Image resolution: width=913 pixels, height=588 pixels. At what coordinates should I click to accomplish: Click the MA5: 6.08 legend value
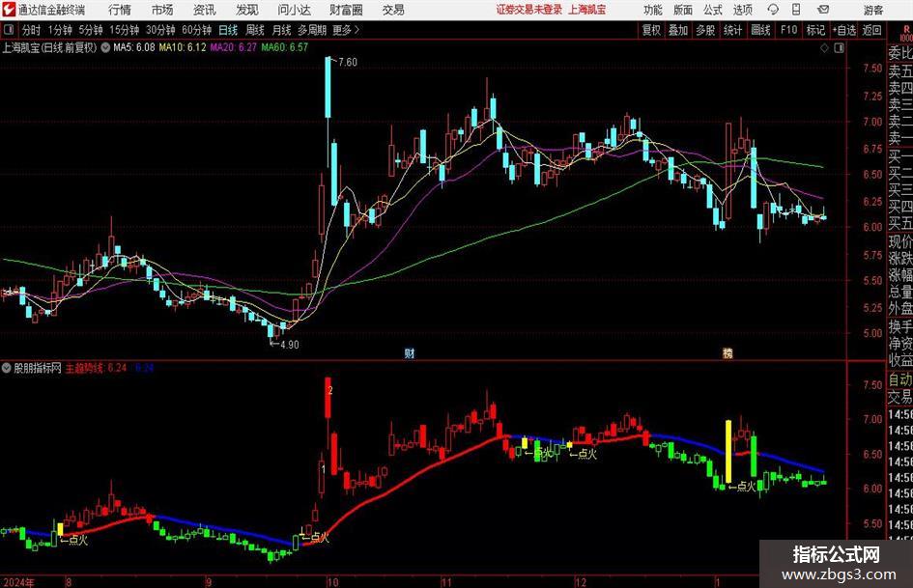[x=134, y=47]
